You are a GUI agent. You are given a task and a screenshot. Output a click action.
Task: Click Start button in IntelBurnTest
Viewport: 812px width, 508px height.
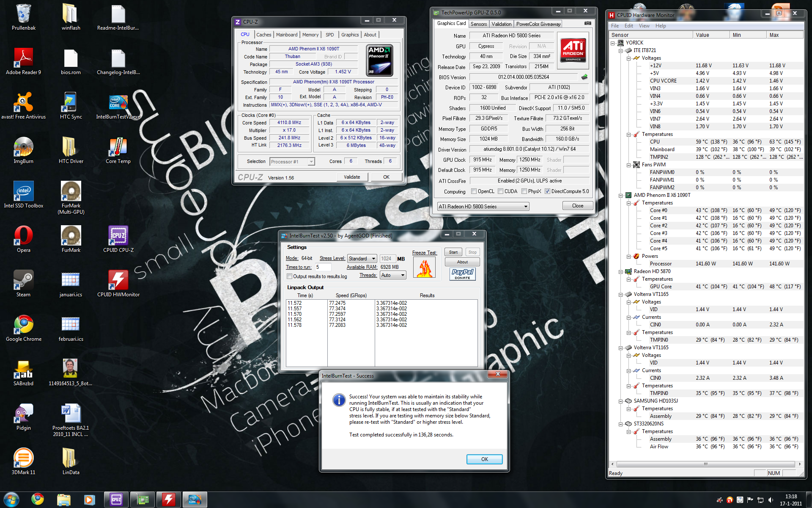click(453, 252)
